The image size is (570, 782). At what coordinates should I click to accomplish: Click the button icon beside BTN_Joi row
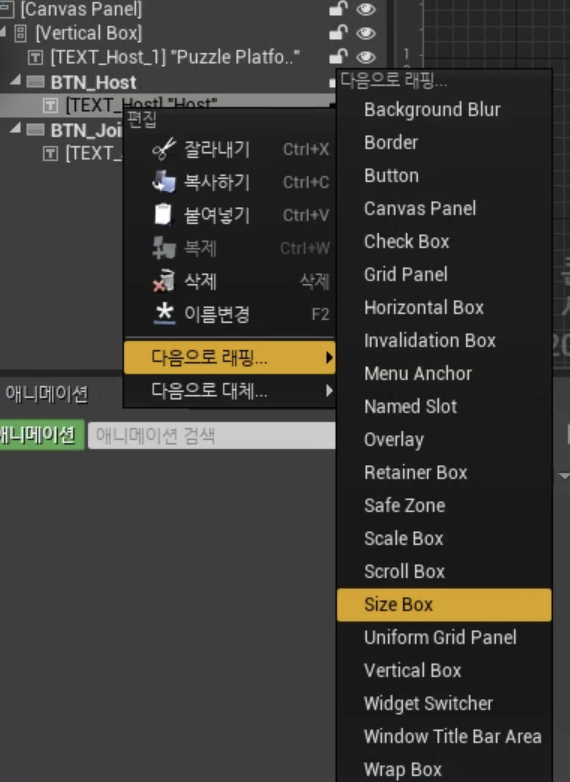pyautogui.click(x=35, y=130)
